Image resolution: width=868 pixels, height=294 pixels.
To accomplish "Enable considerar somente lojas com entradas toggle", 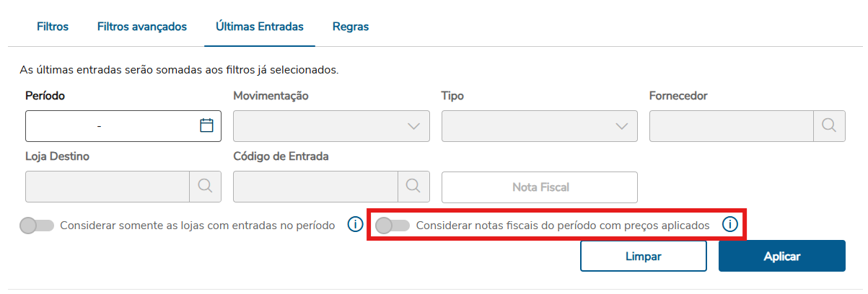I will pyautogui.click(x=37, y=226).
